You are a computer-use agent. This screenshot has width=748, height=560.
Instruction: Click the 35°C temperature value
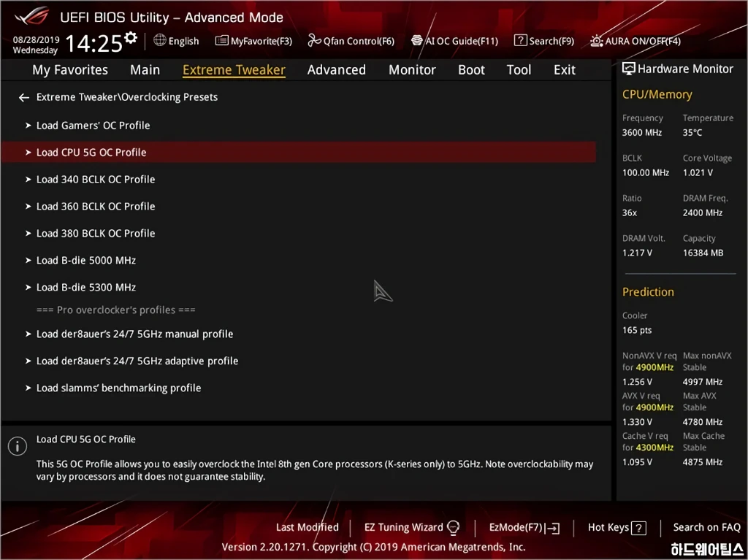692,133
